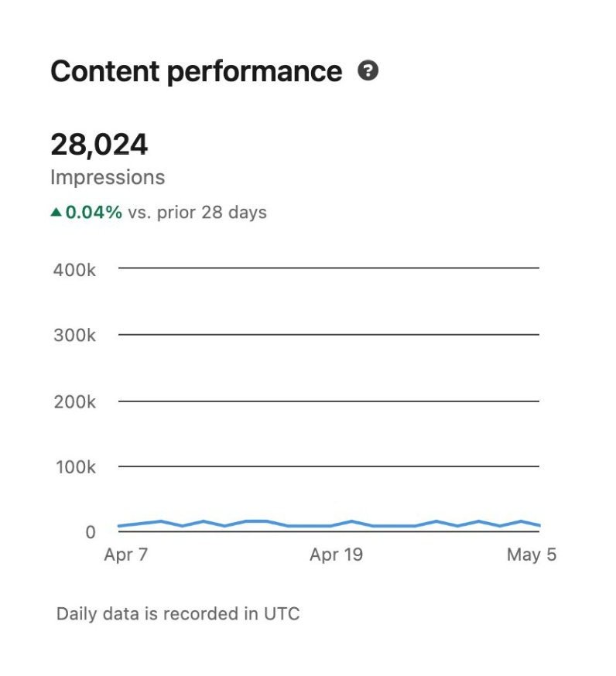
Task: Click the 200k y-axis label
Action: (74, 402)
